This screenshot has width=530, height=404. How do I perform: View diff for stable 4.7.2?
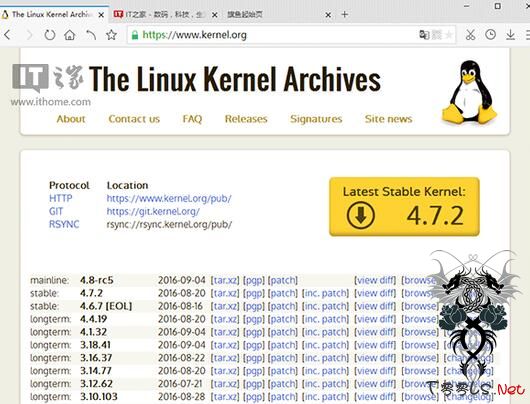pyautogui.click(x=375, y=293)
